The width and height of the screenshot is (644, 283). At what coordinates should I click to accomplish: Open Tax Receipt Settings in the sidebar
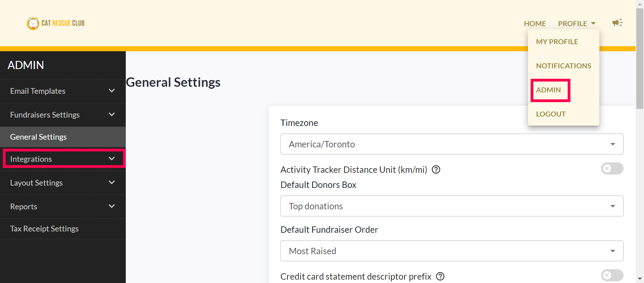pyautogui.click(x=44, y=228)
